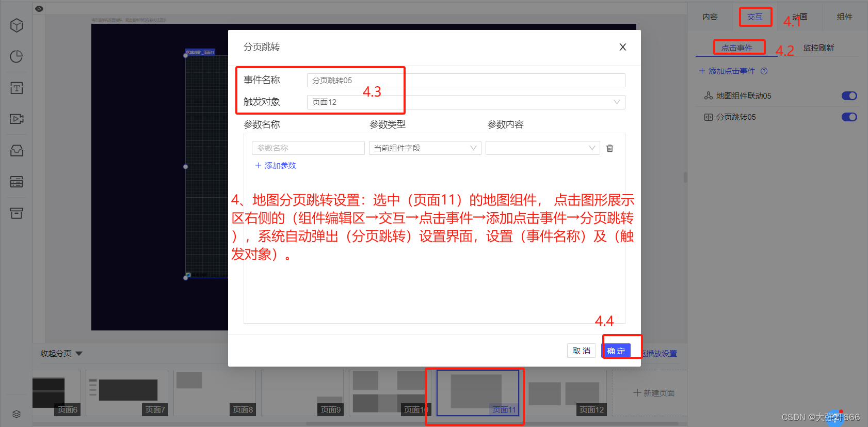This screenshot has width=868, height=427.
Task: Open the 当前组件字段 parameter type dropdown
Action: coord(425,148)
